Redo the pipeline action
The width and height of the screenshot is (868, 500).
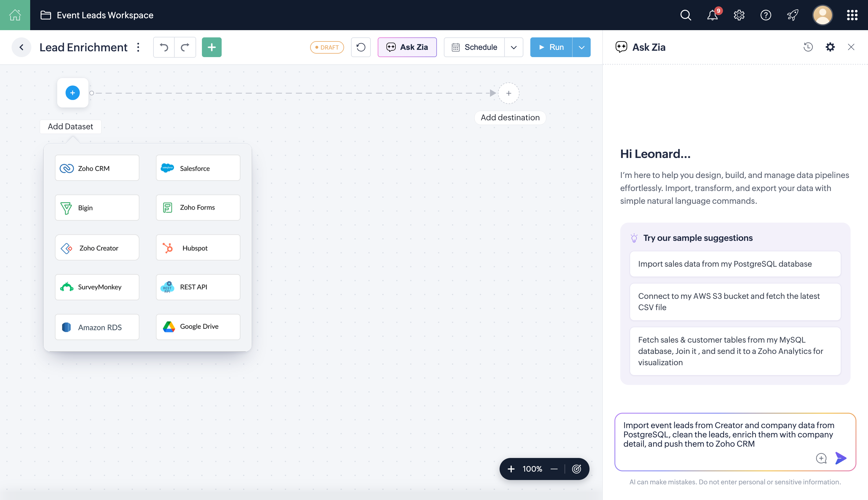point(185,47)
